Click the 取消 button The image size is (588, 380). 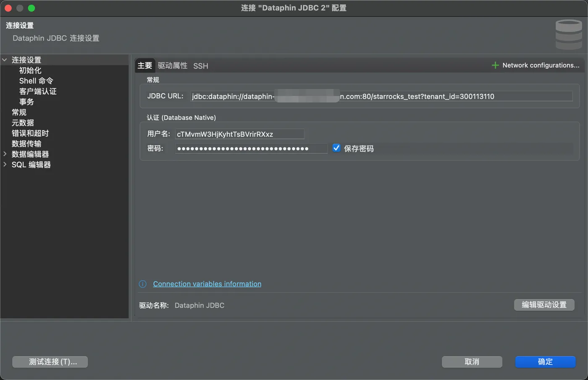click(472, 362)
